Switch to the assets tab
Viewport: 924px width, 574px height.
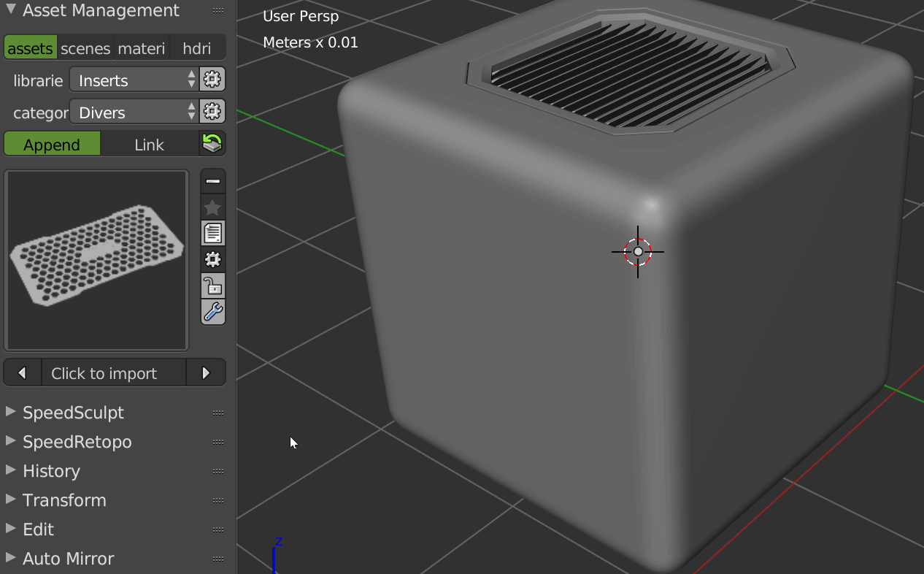click(31, 47)
